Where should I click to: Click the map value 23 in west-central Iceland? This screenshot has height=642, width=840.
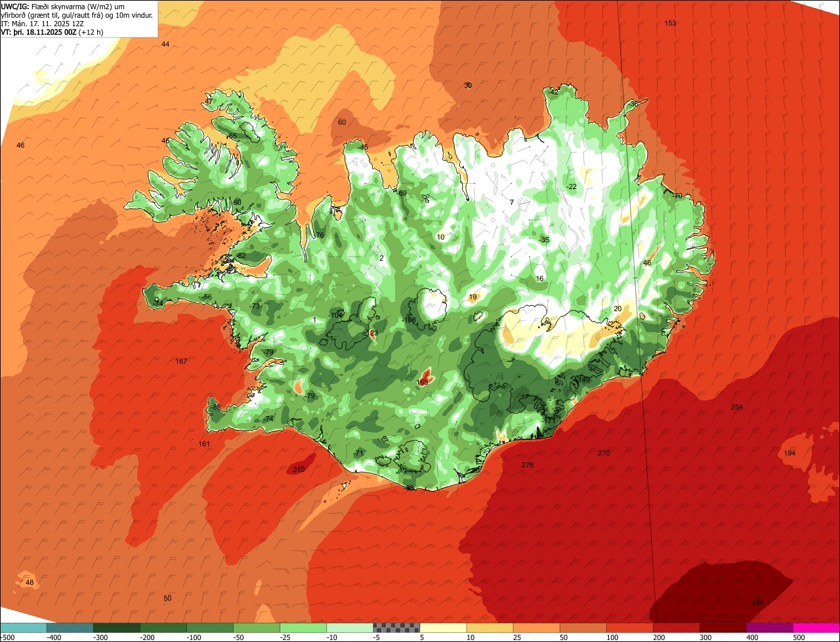(x=374, y=333)
